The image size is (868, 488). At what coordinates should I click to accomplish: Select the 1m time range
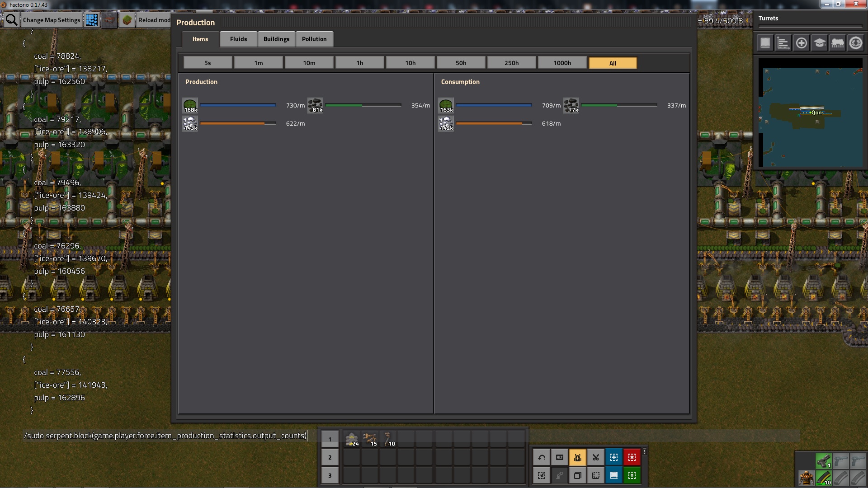(259, 63)
